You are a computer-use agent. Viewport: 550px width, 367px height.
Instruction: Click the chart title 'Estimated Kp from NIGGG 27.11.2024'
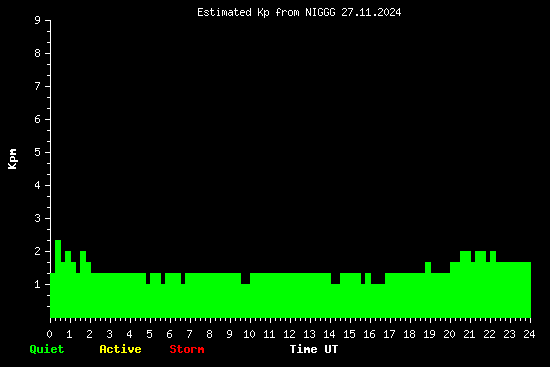coord(299,13)
